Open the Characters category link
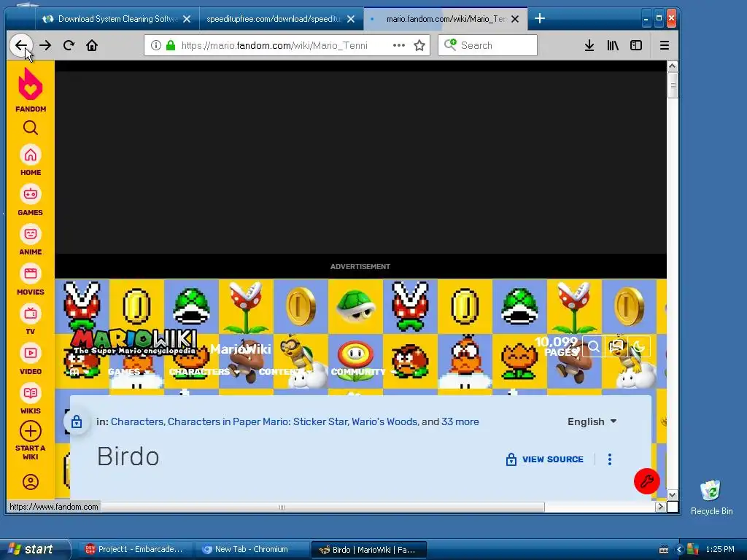The image size is (747, 560). pyautogui.click(x=137, y=421)
